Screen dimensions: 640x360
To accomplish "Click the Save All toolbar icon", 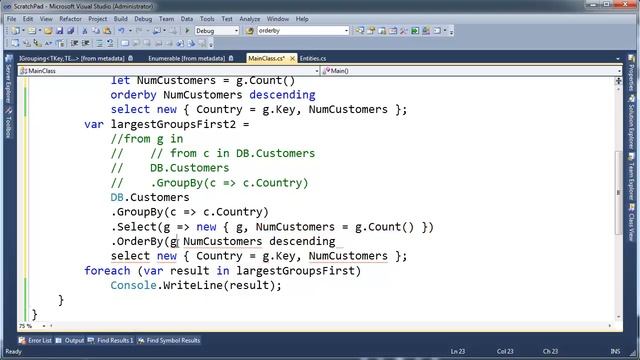I will [71, 31].
